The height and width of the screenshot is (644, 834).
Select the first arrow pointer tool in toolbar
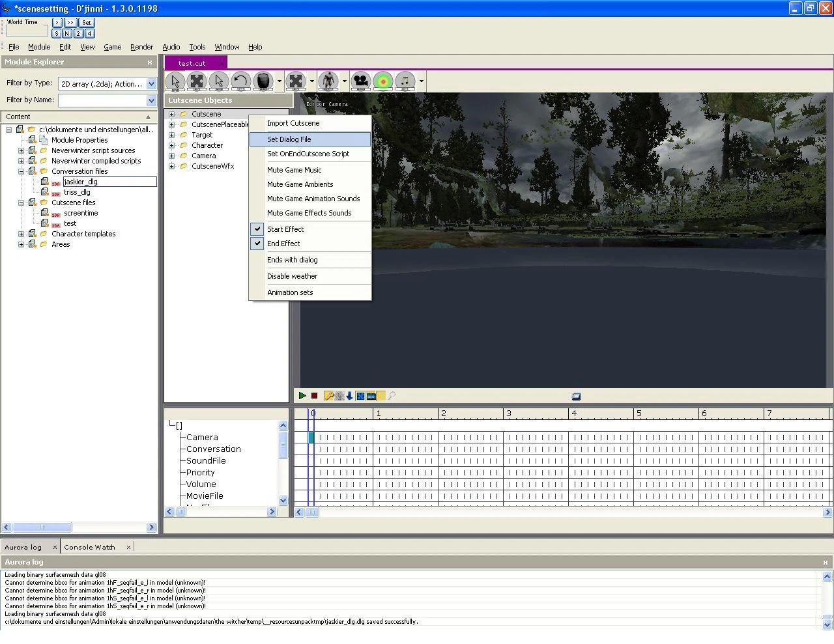(x=175, y=81)
